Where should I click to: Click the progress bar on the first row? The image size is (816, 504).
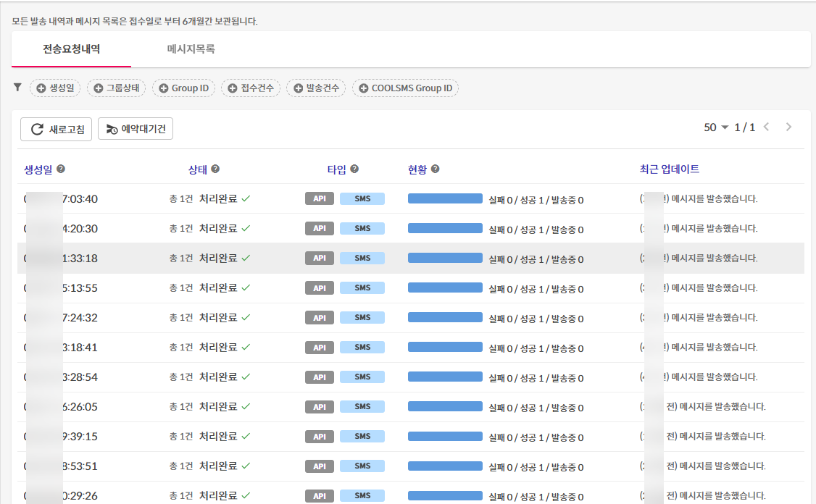coord(445,198)
